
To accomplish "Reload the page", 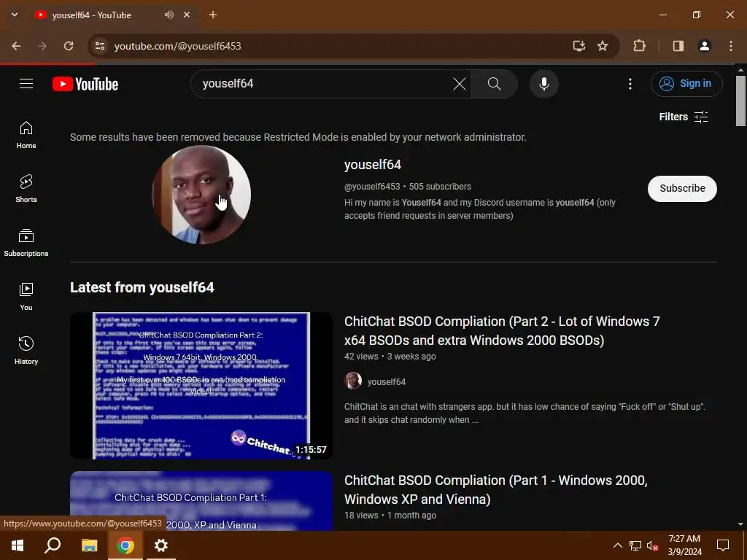I will [69, 46].
